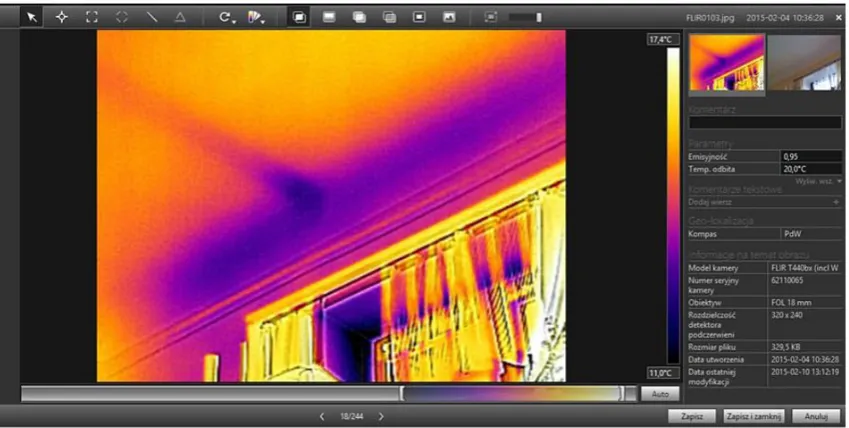Select the arrow pointer tool
The height and width of the screenshot is (428, 849).
point(32,17)
